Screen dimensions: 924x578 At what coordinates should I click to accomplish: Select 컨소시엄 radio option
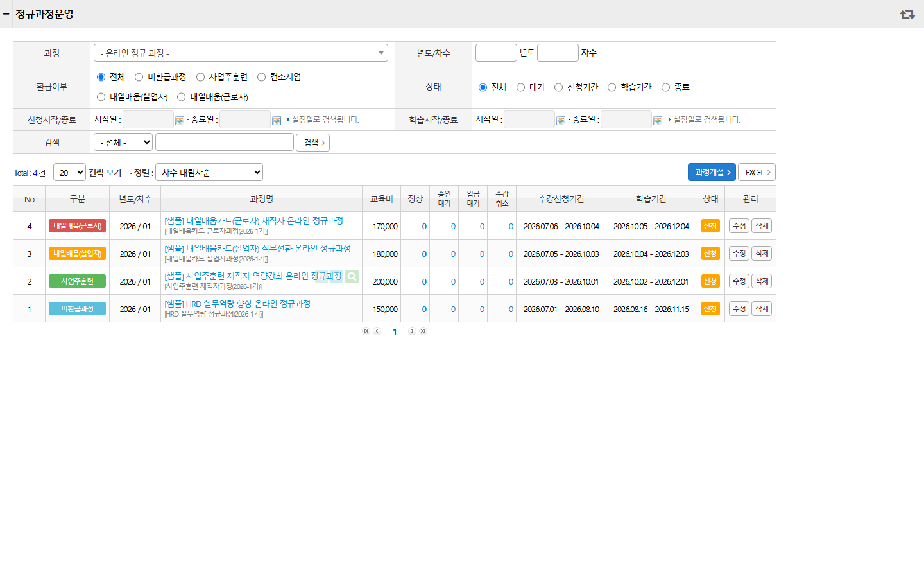(261, 77)
